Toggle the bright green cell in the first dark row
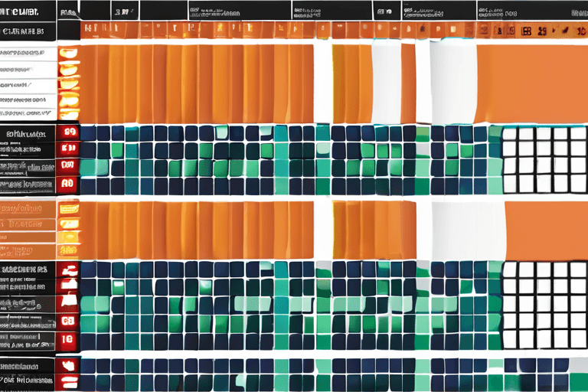Viewport: 588px width, 392px height. coord(222,132)
